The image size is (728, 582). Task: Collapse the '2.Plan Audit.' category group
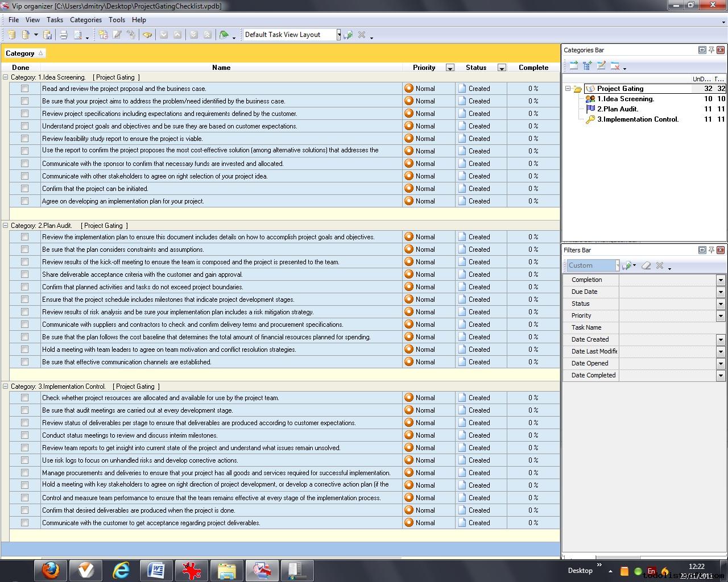[6, 226]
